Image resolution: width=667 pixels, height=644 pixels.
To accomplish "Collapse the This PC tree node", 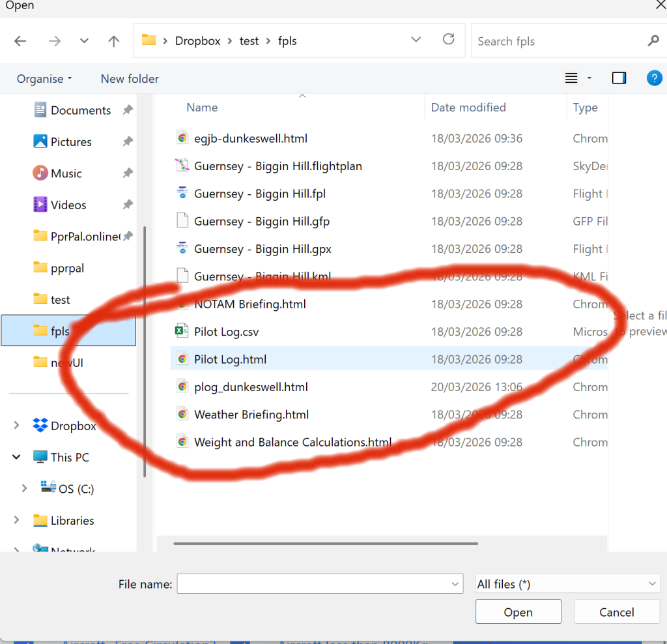I will click(16, 458).
